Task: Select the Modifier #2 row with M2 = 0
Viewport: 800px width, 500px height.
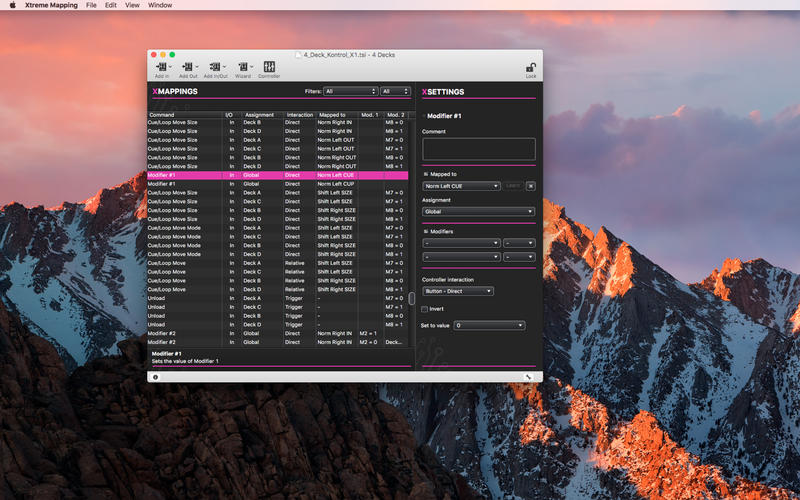Action: coord(278,342)
